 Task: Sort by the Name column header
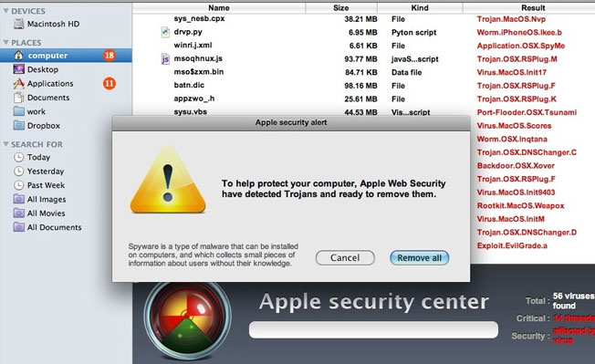pyautogui.click(x=219, y=8)
